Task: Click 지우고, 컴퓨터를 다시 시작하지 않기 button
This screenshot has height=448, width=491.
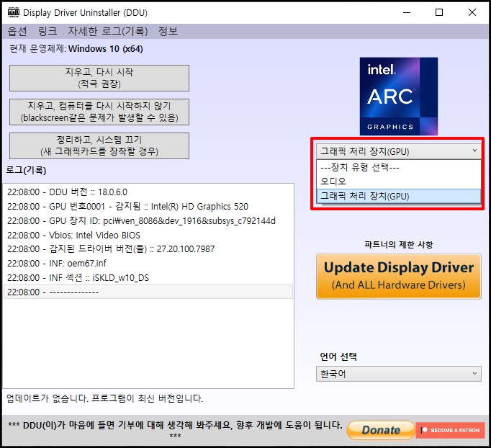Action: (99, 112)
